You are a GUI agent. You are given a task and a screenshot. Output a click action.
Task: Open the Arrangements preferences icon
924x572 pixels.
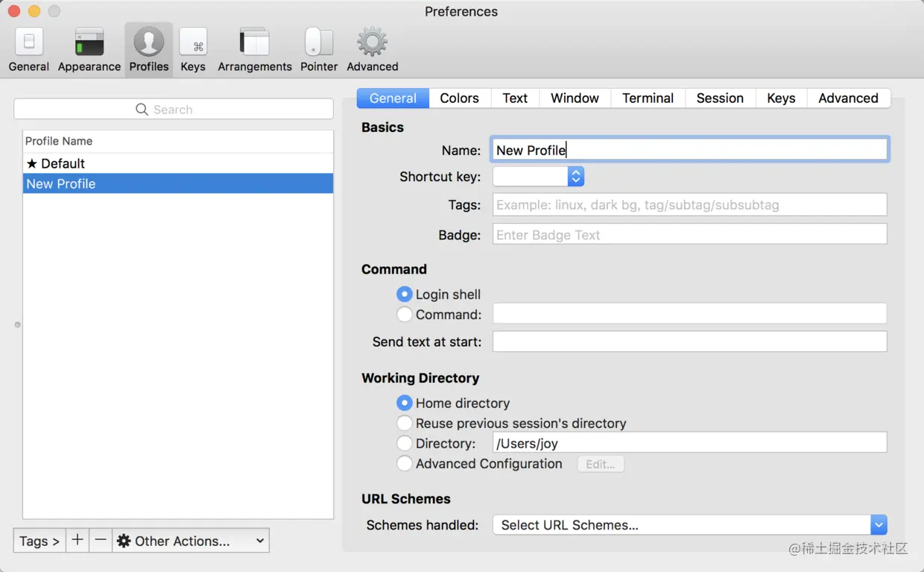pyautogui.click(x=254, y=43)
